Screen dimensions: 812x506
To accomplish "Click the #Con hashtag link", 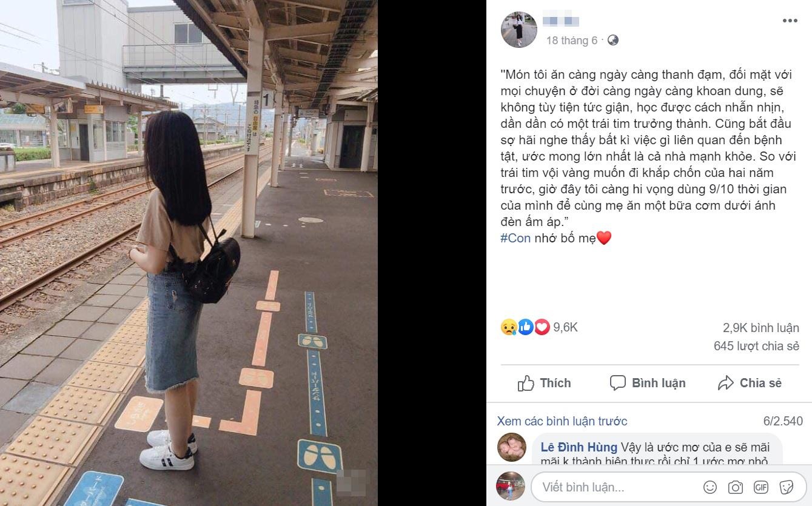I will pos(515,238).
